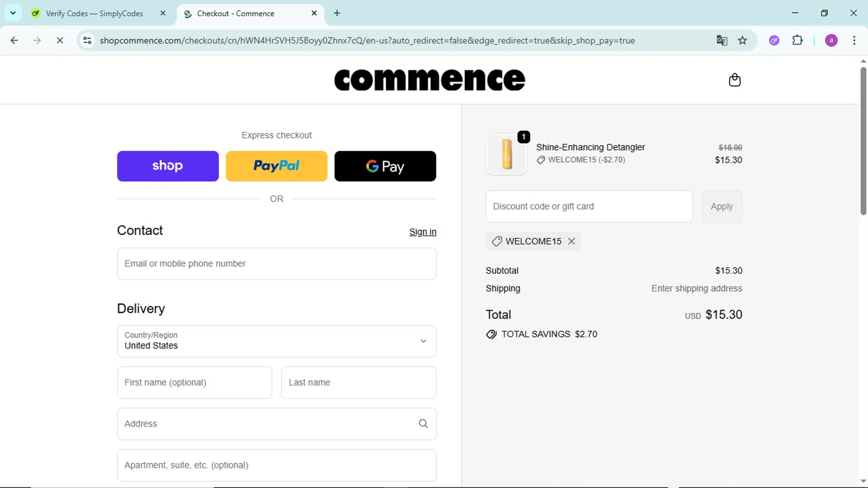Image resolution: width=868 pixels, height=488 pixels.
Task: Open the Chrome profile avatar
Action: pyautogui.click(x=831, y=41)
